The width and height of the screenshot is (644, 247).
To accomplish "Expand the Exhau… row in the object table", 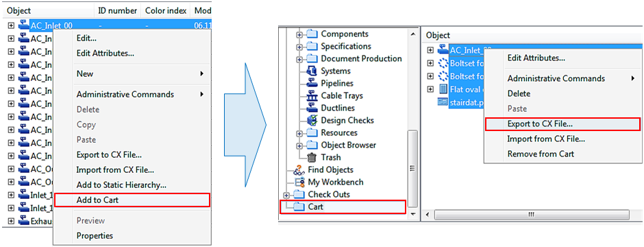I will pyautogui.click(x=11, y=222).
